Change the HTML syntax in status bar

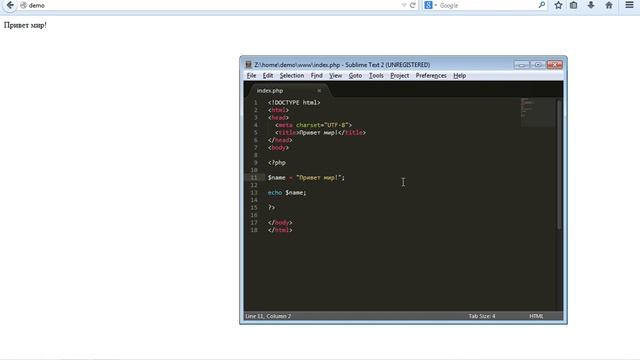[x=536, y=316]
